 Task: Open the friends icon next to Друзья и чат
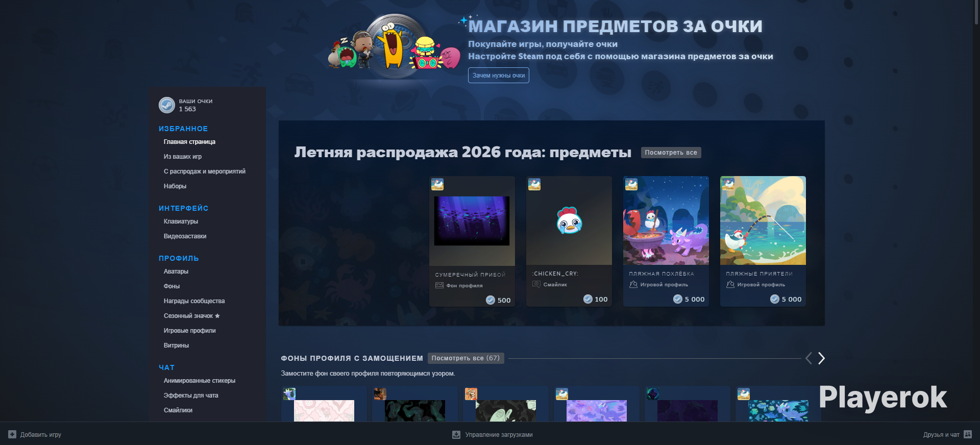tap(968, 434)
